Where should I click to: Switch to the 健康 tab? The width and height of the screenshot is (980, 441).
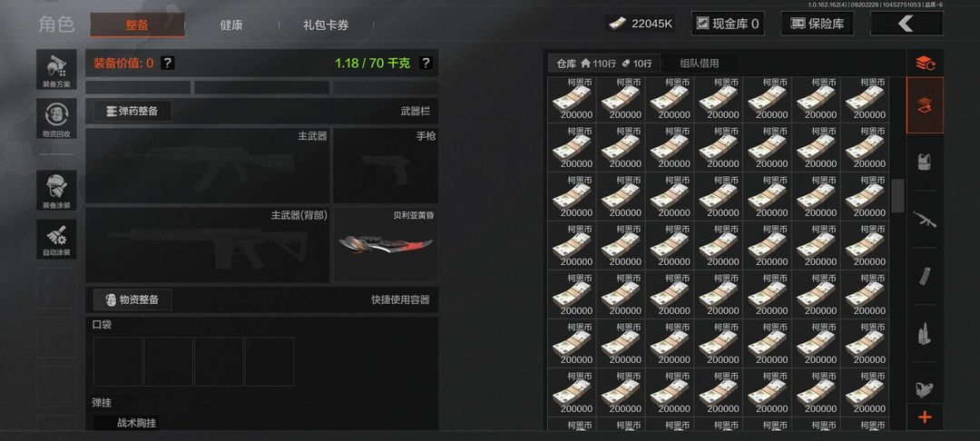point(231,25)
